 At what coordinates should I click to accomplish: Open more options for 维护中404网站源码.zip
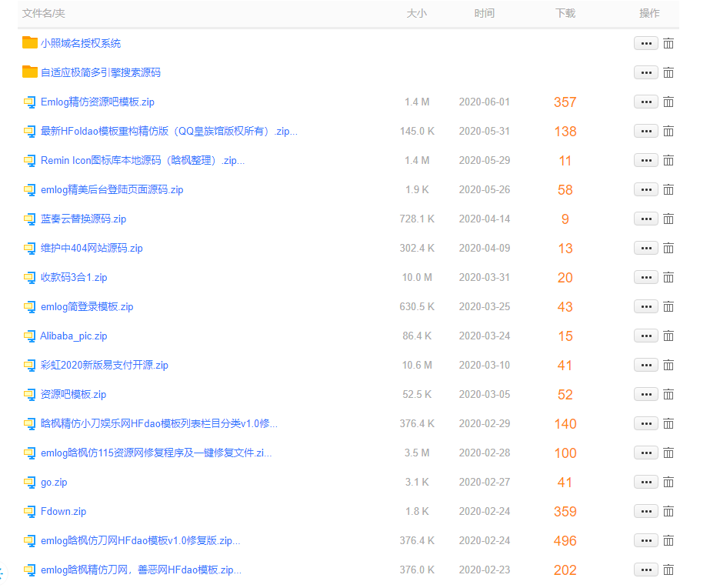point(646,248)
